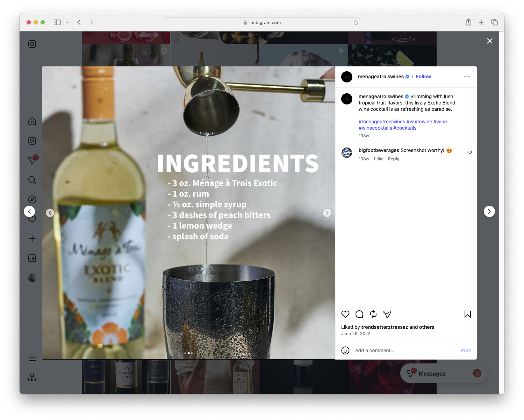Open Safari Share button
This screenshot has height=420, width=524.
(x=468, y=22)
